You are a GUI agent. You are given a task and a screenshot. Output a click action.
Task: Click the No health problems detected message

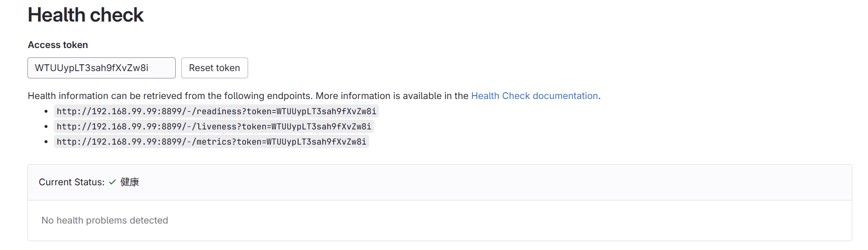tap(105, 221)
